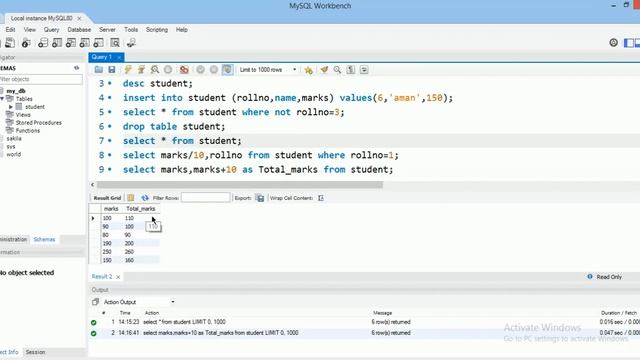Search table data toolbar icon
Image resolution: width=640 pixels, height=360 pixels.
[115, 43]
